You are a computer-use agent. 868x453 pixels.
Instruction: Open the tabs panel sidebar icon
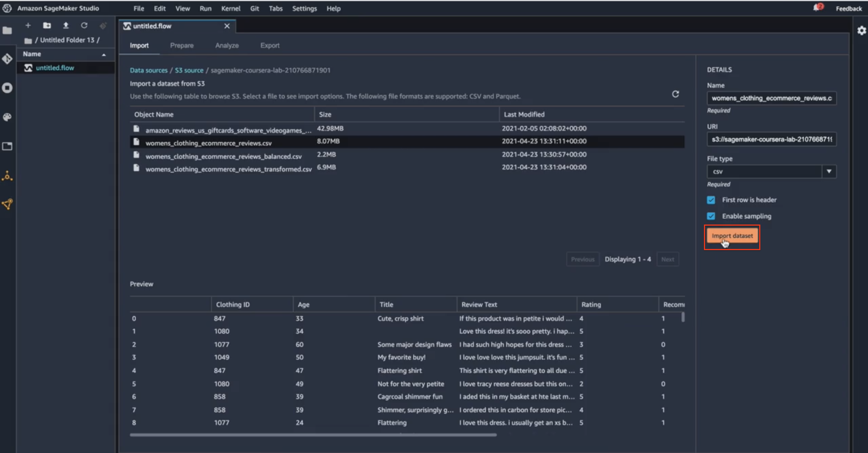coord(7,146)
